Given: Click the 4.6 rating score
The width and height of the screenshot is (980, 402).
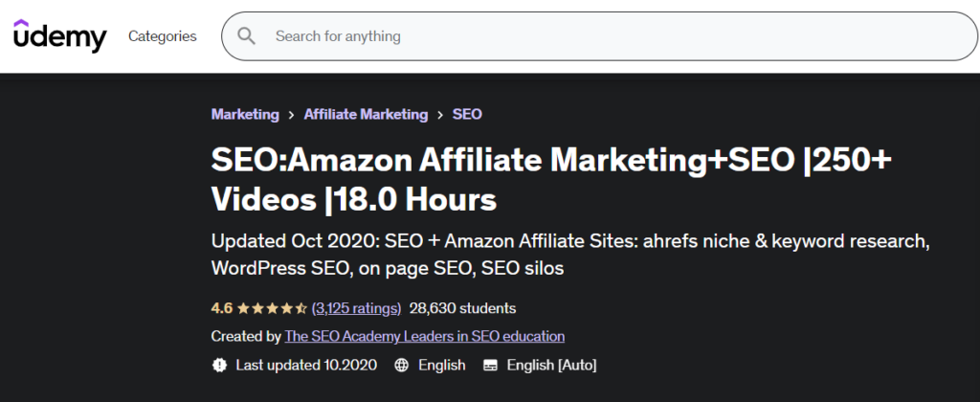Looking at the screenshot, I should (222, 308).
